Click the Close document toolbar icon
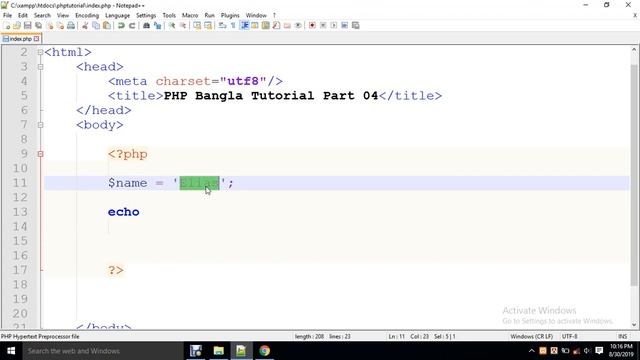Image resolution: width=640 pixels, height=360 pixels. point(49,25)
